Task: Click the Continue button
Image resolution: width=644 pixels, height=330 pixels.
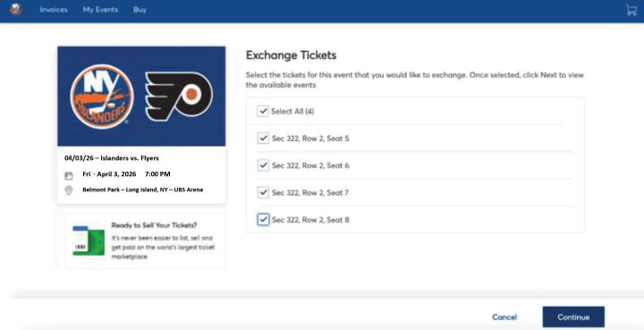Action: click(573, 317)
